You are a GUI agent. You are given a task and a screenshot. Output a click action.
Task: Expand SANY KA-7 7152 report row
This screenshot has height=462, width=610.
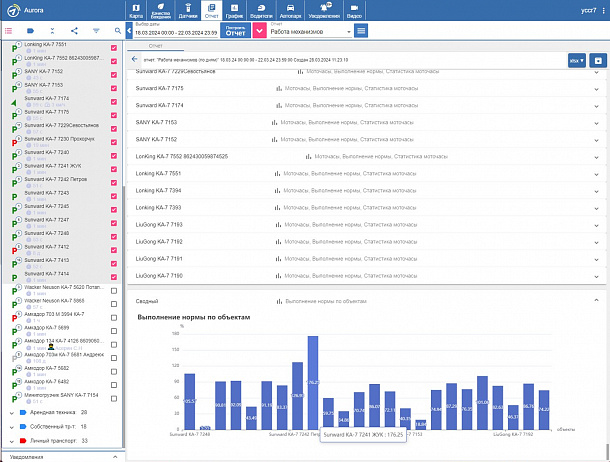click(596, 140)
